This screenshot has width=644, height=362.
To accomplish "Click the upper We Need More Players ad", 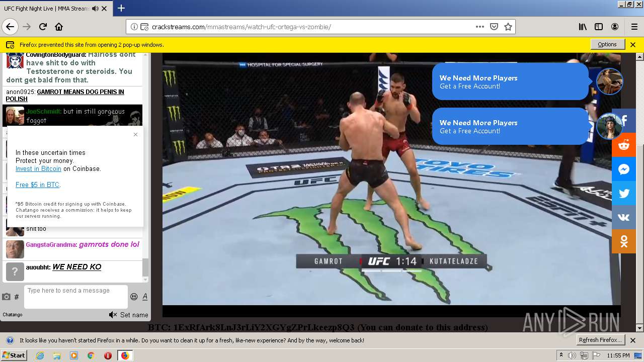I will (510, 81).
